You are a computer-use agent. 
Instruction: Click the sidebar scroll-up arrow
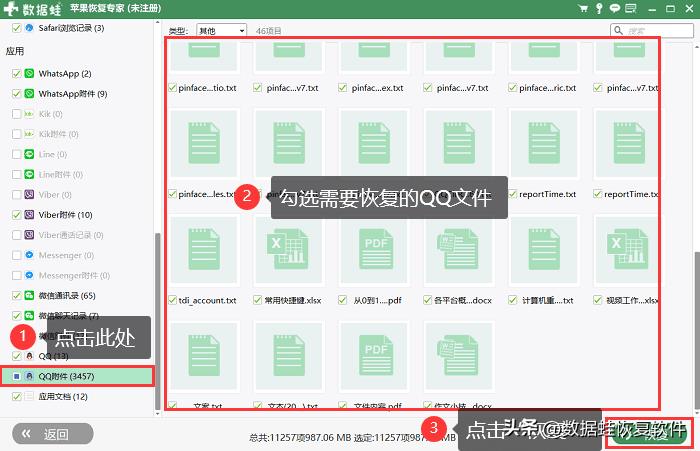[157, 23]
